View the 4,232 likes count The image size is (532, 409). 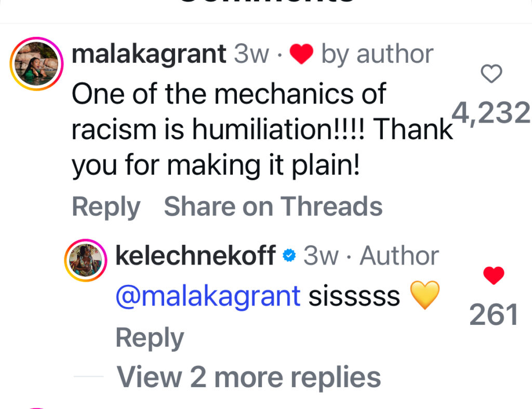coord(490,113)
